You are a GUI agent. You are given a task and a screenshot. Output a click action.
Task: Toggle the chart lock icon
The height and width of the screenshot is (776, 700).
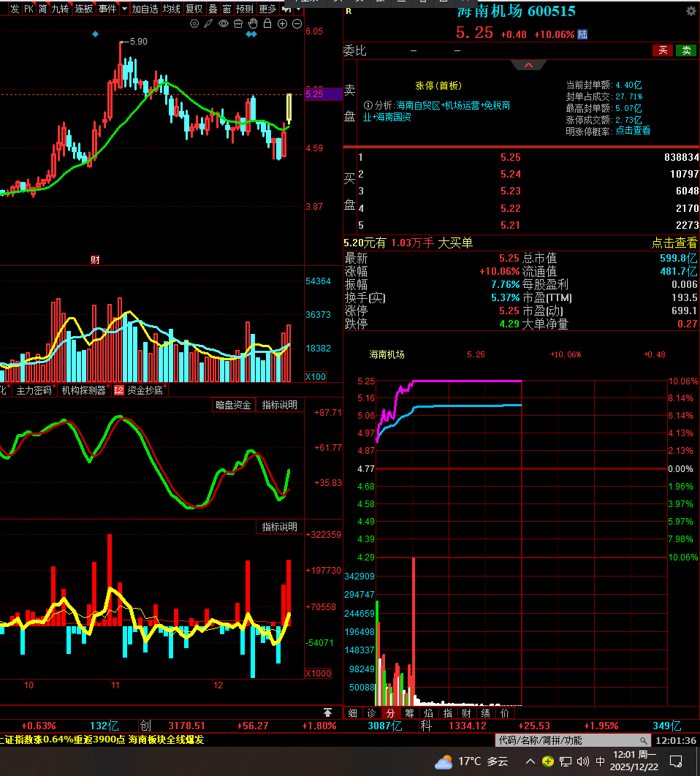coord(267,23)
